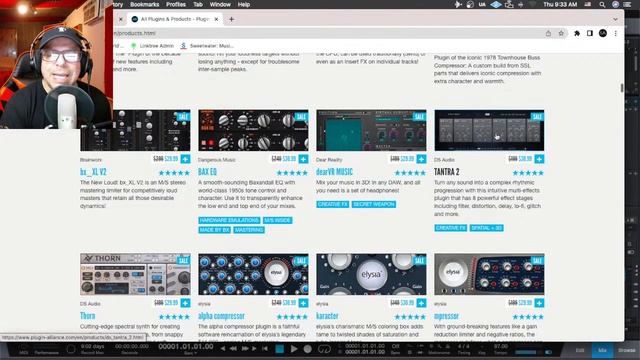Image resolution: width=640 pixels, height=360 pixels.
Task: Arm Record in DAW transport
Action: [308, 349]
